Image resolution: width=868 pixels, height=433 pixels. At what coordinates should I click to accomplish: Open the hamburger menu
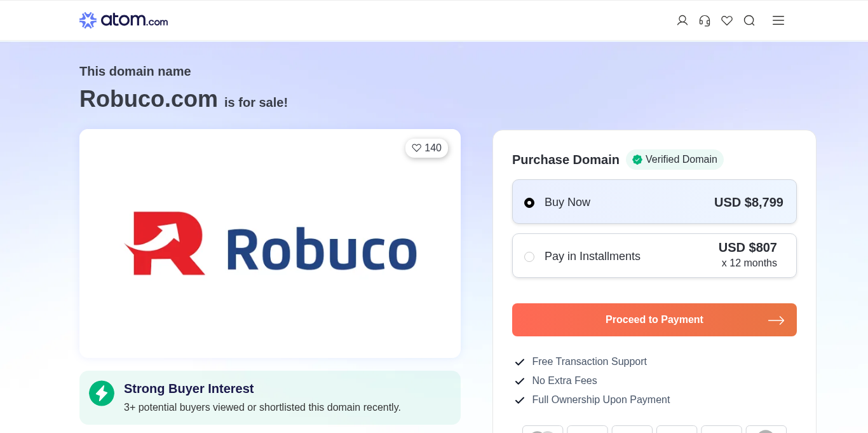point(778,20)
